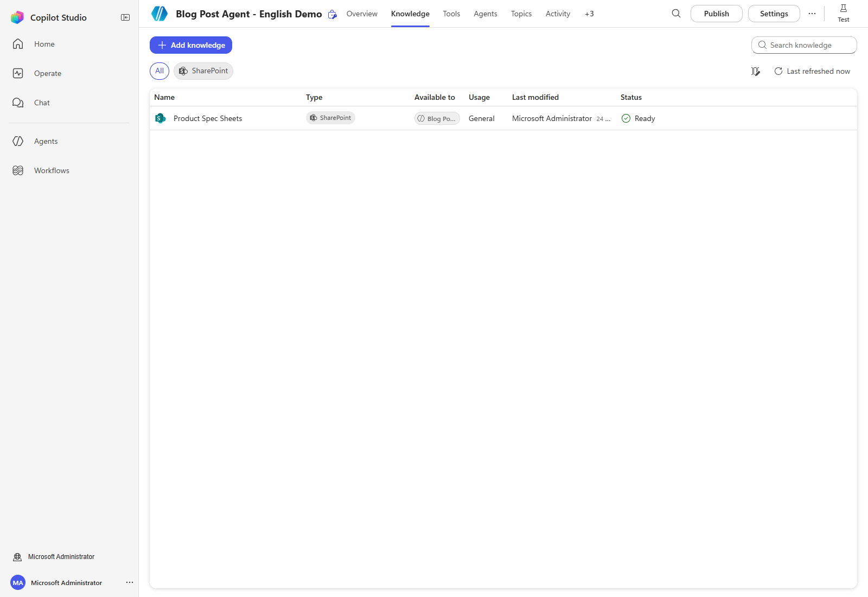Click the Search knowledge field
The image size is (868, 597).
click(804, 45)
